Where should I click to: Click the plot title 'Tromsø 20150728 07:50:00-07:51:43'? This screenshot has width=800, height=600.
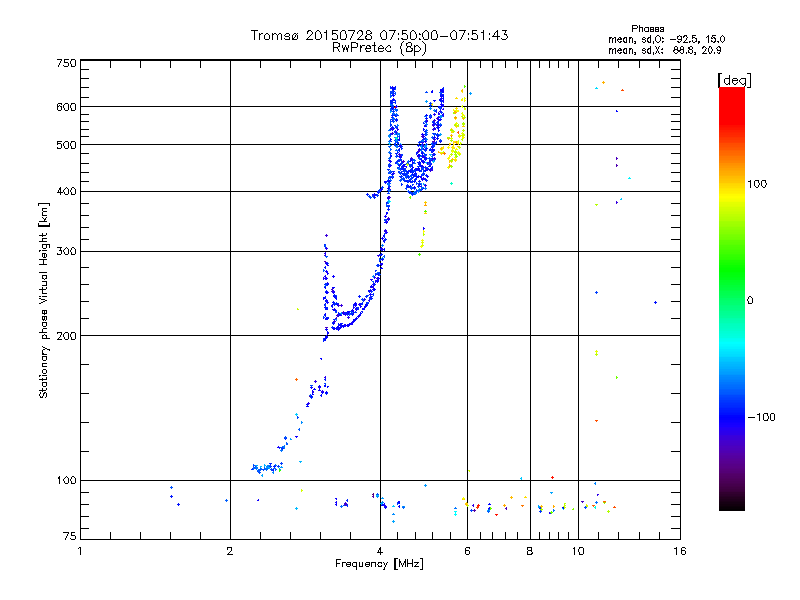(379, 35)
